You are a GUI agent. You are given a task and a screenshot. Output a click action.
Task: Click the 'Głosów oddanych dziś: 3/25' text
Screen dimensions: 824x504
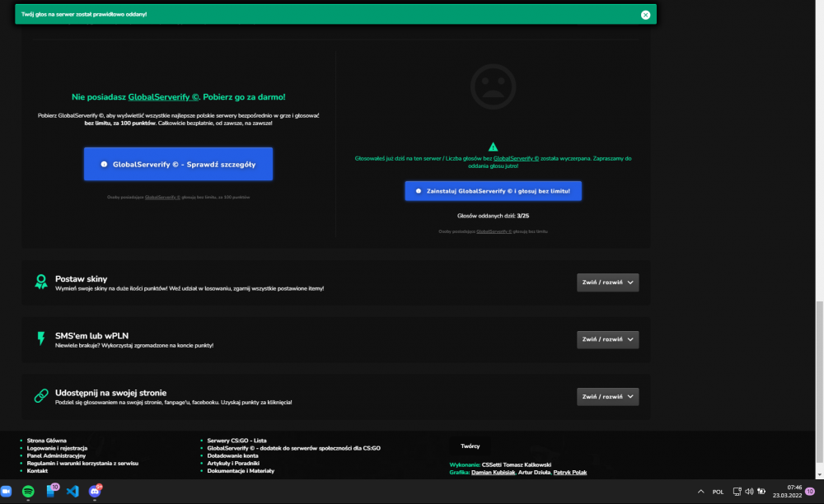click(x=493, y=217)
